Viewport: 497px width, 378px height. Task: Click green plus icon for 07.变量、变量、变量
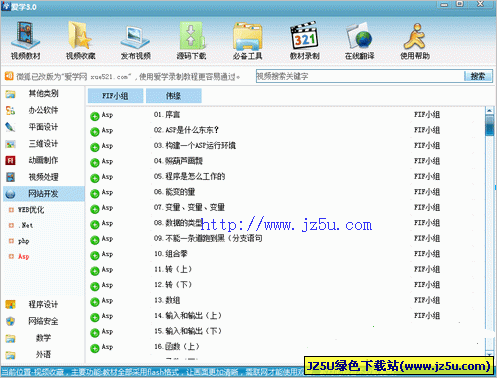pos(95,209)
